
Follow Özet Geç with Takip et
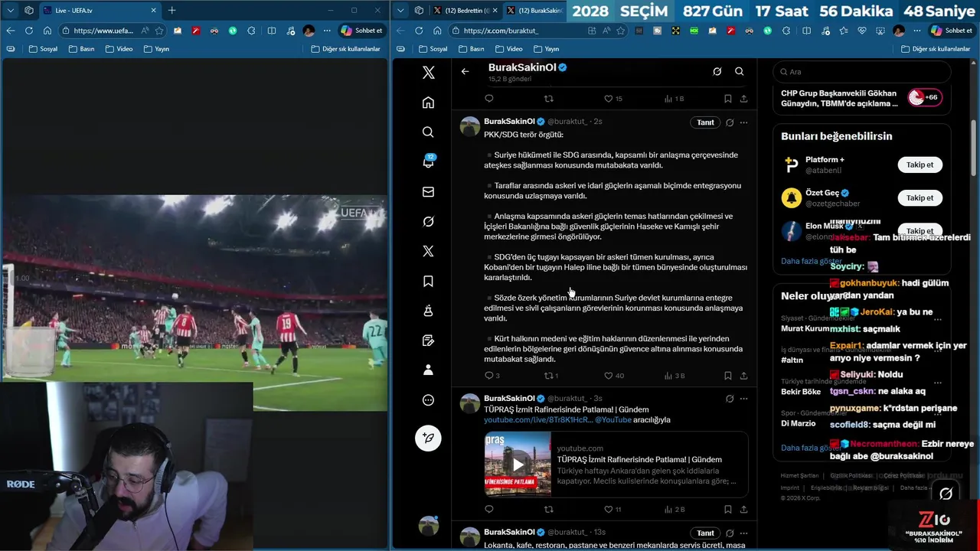coord(920,197)
